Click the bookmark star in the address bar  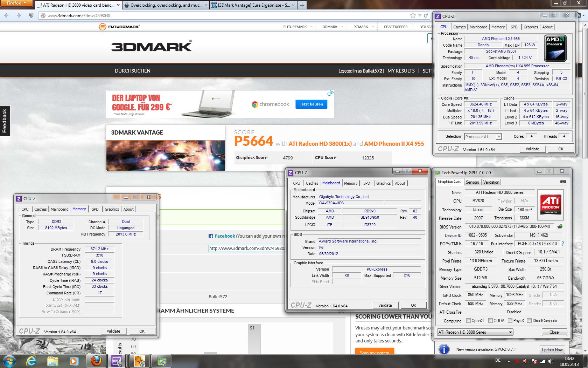413,15
